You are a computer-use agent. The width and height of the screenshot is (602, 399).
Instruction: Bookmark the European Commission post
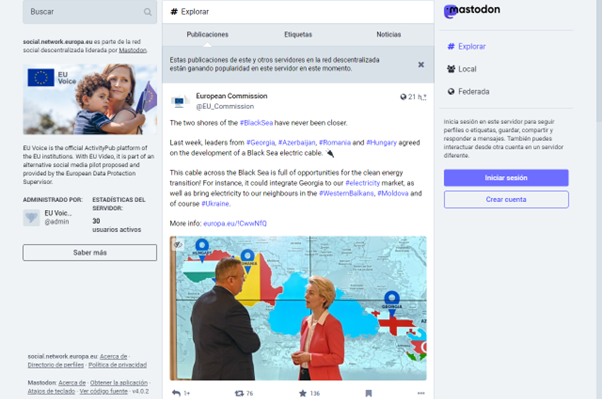[x=369, y=393]
